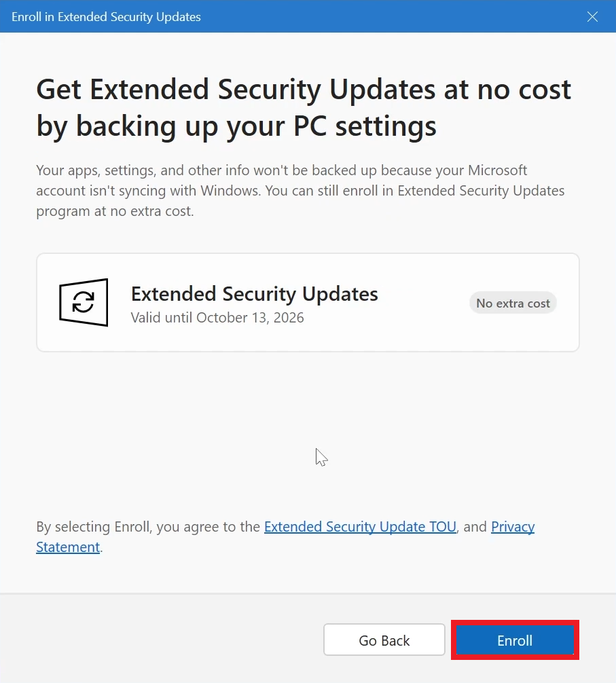616x683 pixels.
Task: Click the Get Extended Security Updates heading
Action: click(x=304, y=107)
